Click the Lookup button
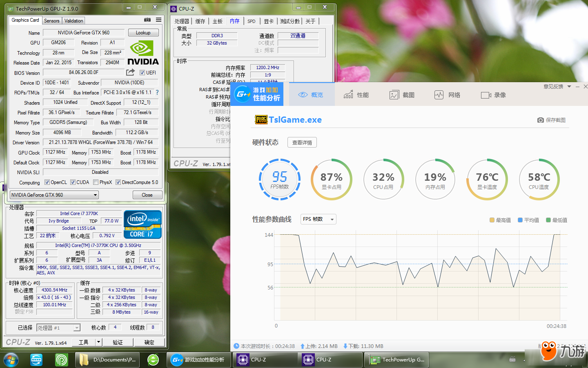Image resolution: width=588 pixels, height=368 pixels. coord(143,33)
